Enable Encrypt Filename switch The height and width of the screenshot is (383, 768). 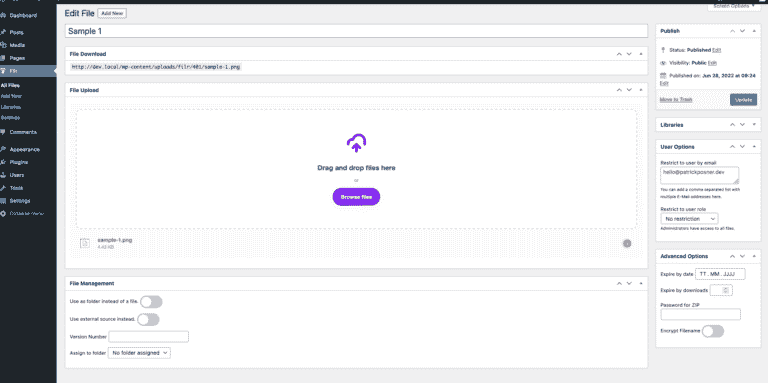pos(713,331)
